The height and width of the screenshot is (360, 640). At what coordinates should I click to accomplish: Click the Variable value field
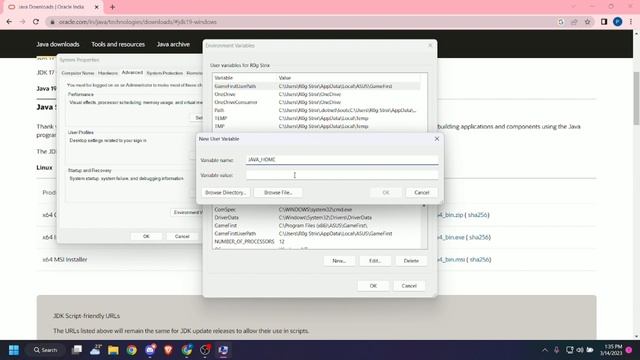point(342,175)
